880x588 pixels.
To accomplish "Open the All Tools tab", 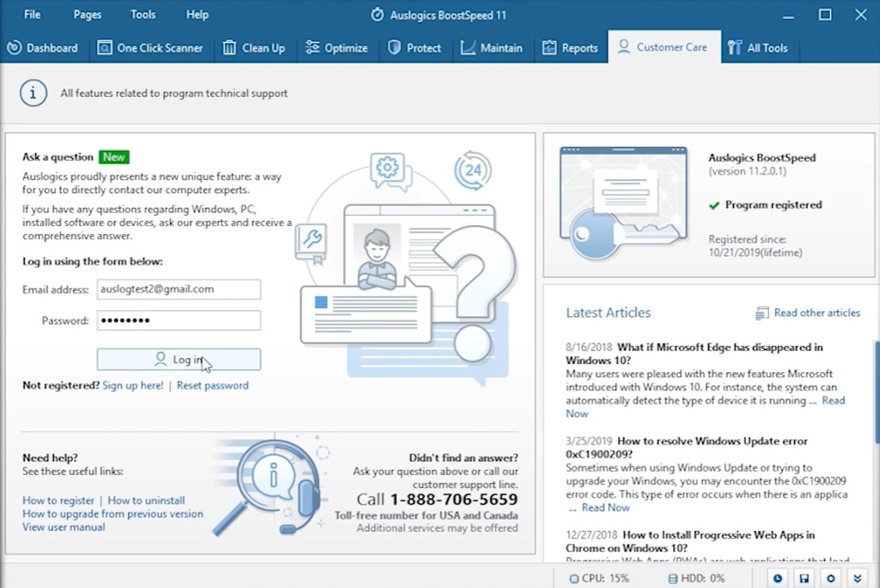I will click(x=759, y=47).
